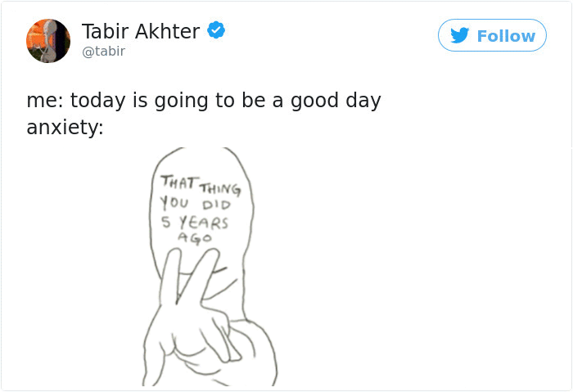The width and height of the screenshot is (573, 392).
Task: Click the handwritten '5 YEARS' text
Action: (x=195, y=222)
